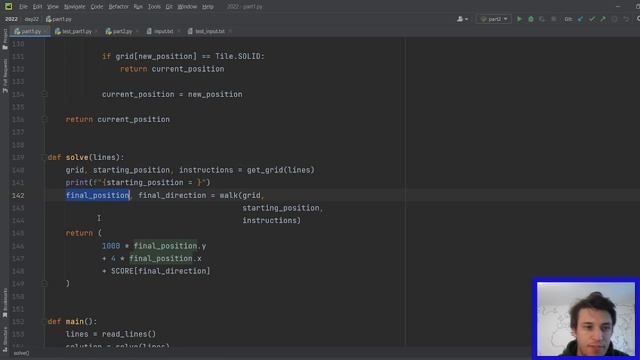The image size is (640, 360).
Task: Open the Window menu
Action: pyautogui.click(x=187, y=7)
